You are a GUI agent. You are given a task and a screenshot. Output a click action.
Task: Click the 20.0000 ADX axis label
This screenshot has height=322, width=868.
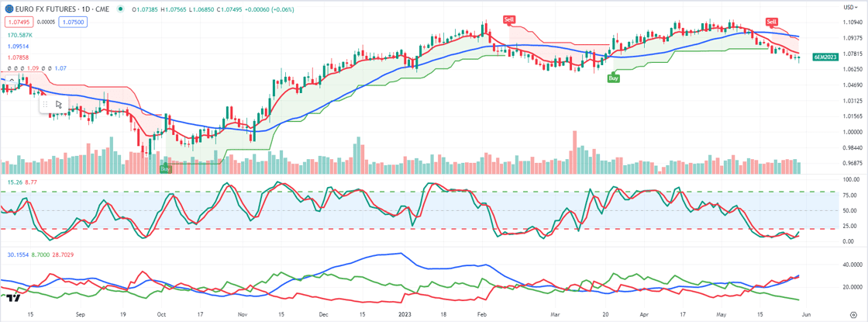click(x=851, y=287)
